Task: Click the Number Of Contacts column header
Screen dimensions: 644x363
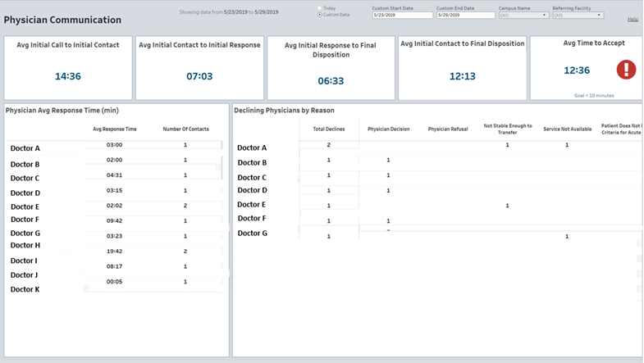Action: click(x=185, y=129)
